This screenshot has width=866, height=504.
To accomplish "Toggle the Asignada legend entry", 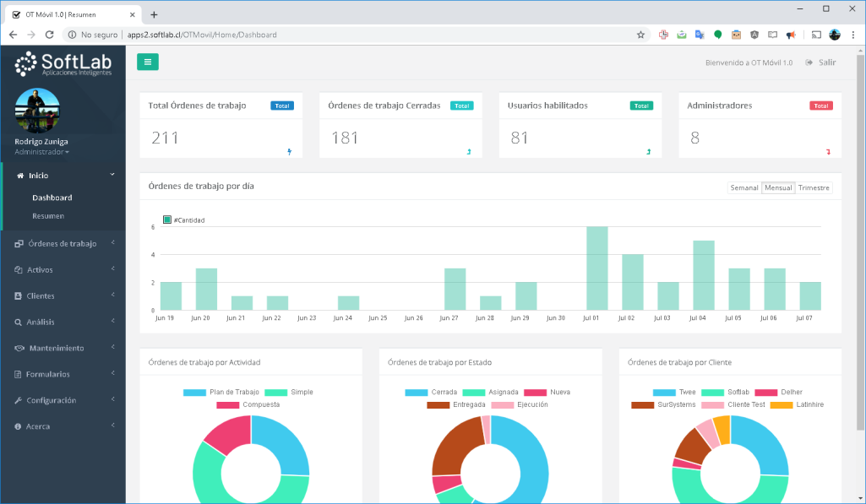I will click(x=490, y=393).
